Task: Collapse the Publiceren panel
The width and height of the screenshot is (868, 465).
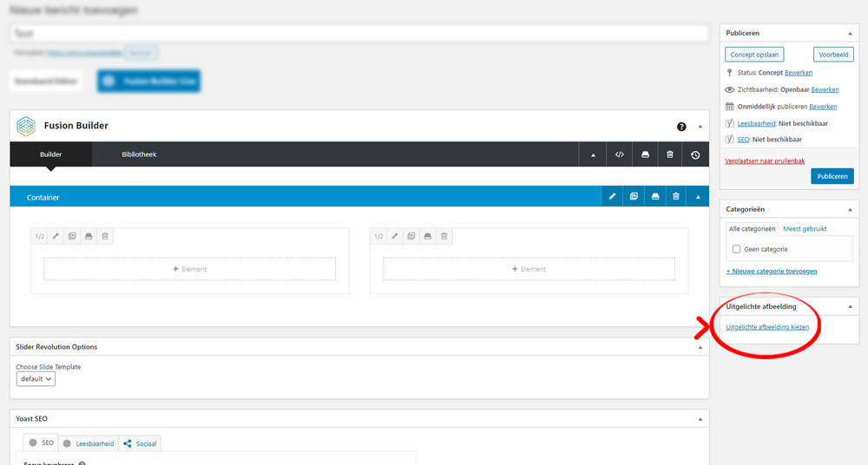Action: (x=851, y=33)
